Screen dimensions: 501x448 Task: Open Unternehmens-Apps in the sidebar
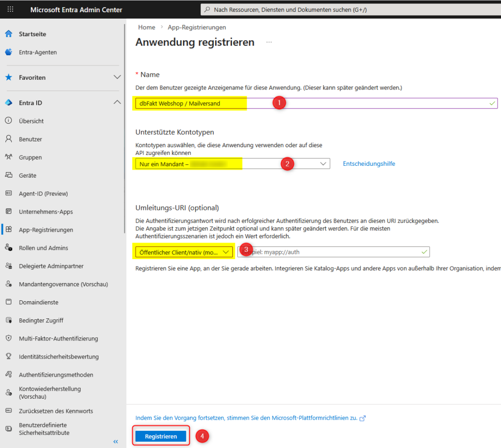(46, 212)
